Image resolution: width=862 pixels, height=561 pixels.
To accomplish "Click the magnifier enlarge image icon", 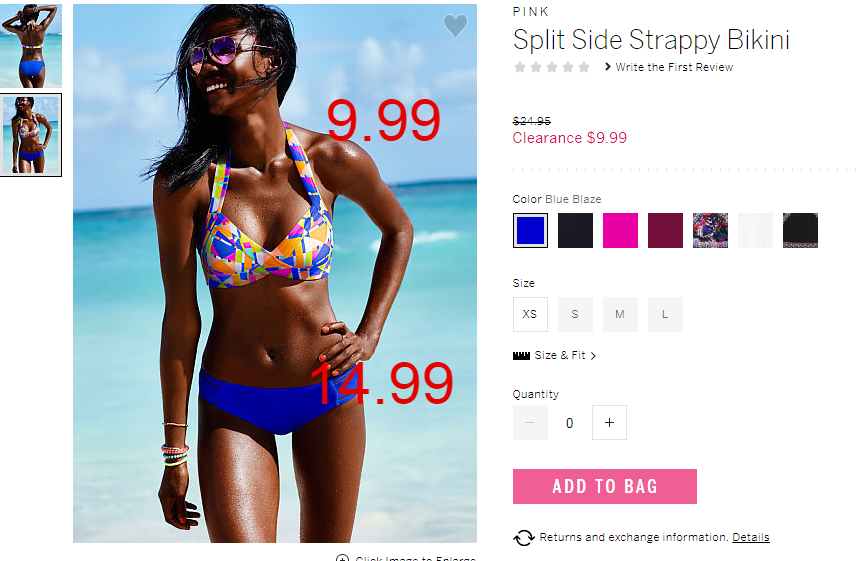I will (x=342, y=558).
